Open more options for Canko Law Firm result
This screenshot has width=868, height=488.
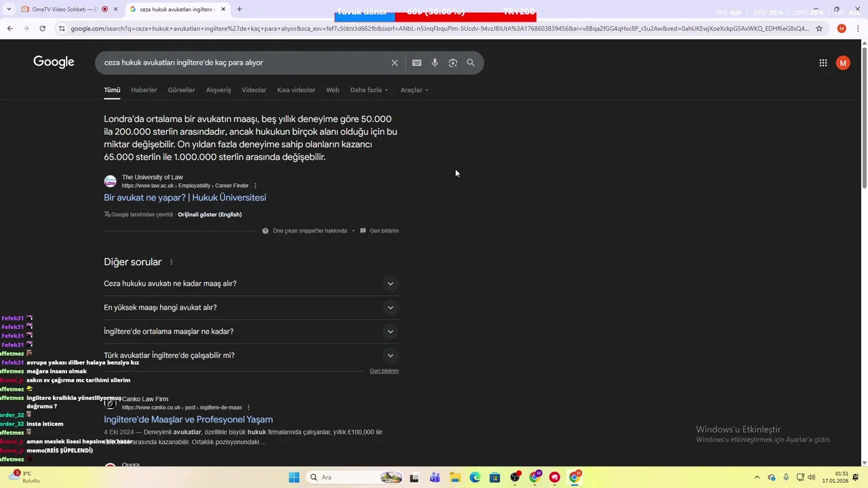point(249,407)
